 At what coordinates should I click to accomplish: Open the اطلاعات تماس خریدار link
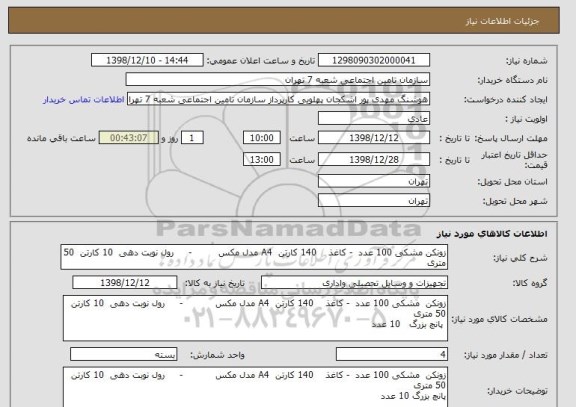[x=83, y=100]
